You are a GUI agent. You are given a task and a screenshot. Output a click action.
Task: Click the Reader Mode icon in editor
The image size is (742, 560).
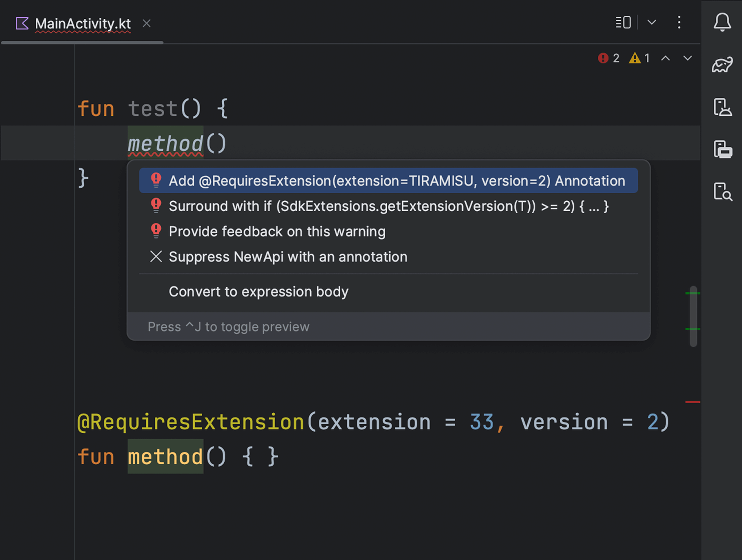[x=623, y=22]
